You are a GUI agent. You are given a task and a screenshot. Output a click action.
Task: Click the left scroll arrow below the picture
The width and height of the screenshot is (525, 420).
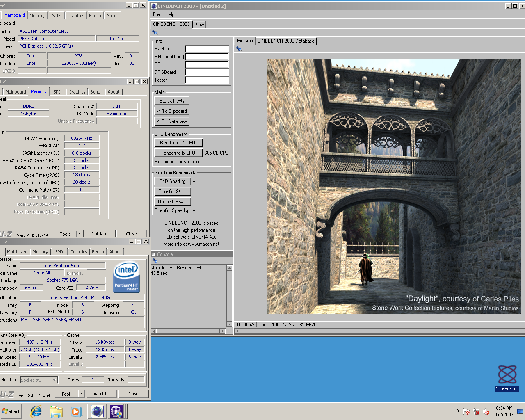click(237, 331)
